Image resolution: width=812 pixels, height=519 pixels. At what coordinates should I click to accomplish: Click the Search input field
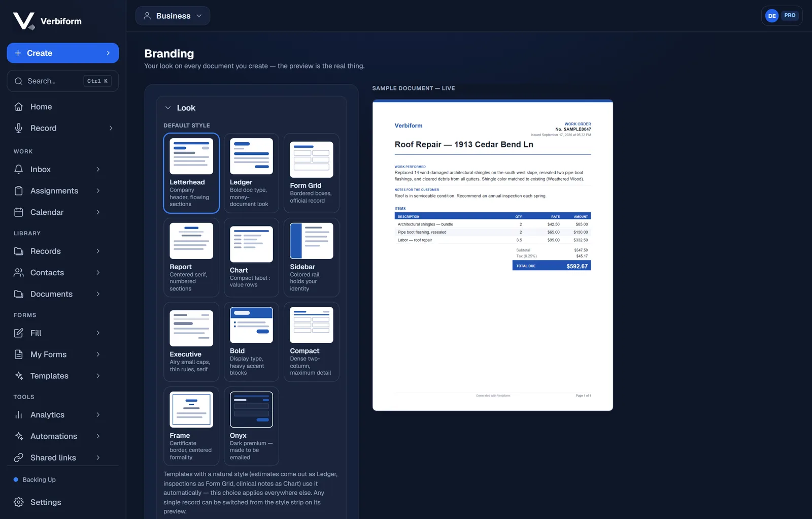[x=63, y=81]
